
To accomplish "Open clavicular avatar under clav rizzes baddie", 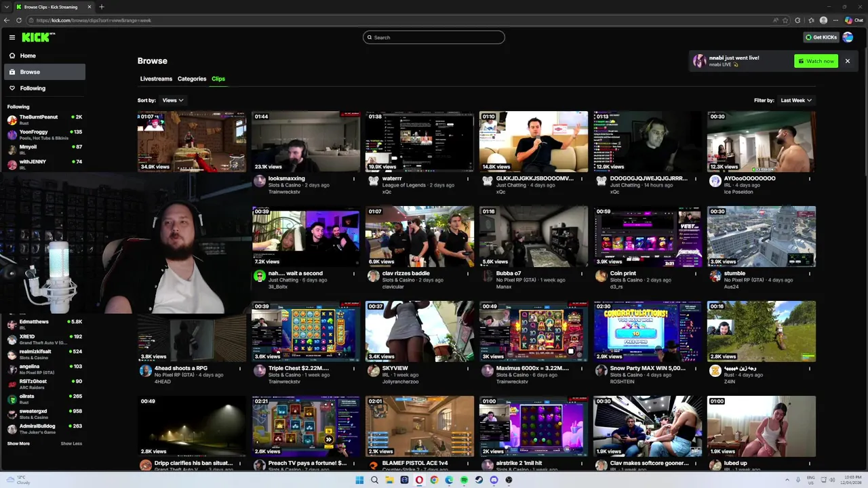I will pyautogui.click(x=374, y=276).
